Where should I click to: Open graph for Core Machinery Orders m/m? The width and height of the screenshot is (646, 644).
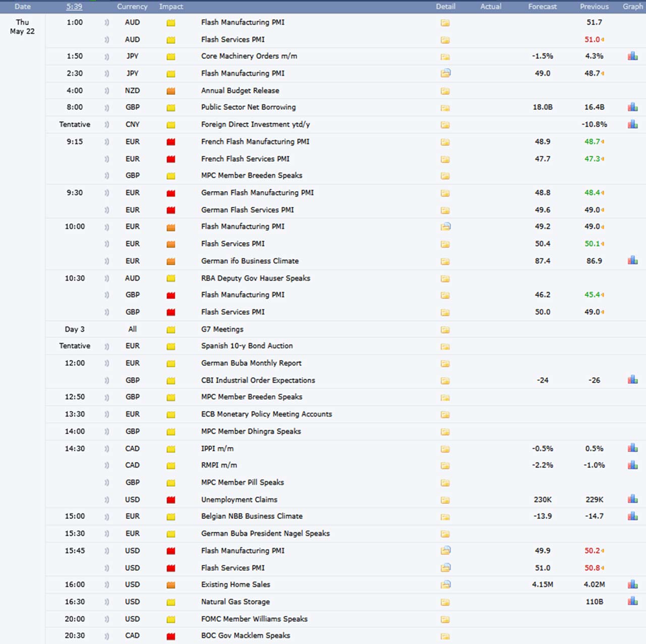pos(632,56)
